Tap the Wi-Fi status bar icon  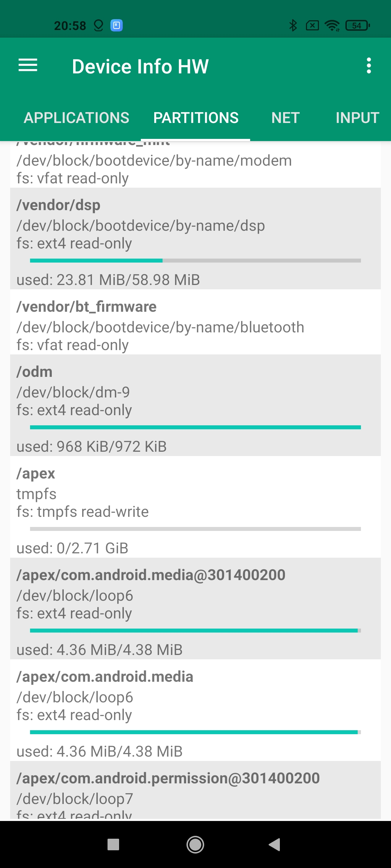click(332, 25)
